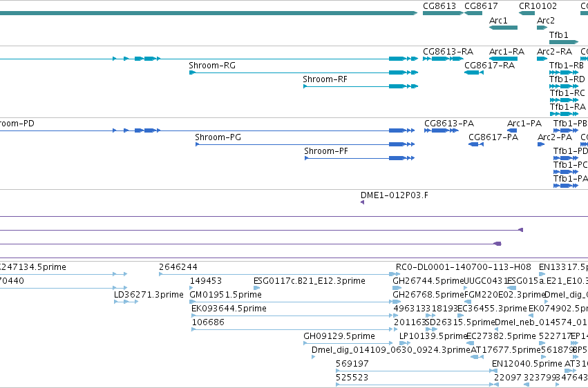The height and width of the screenshot is (388, 588).
Task: Select the Tfb1-PC protein feature
Action: coord(566,172)
